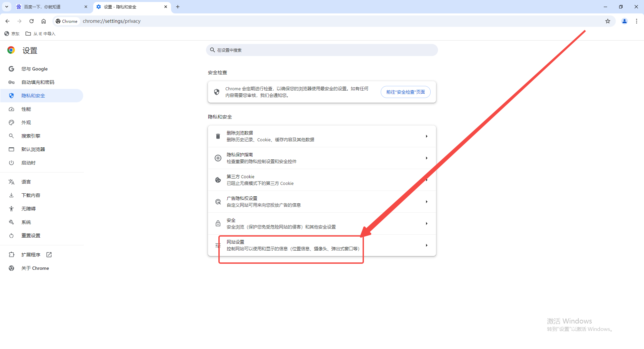Click the Google G icon in sidebar
Screen dimensions: 644x349
click(x=11, y=69)
